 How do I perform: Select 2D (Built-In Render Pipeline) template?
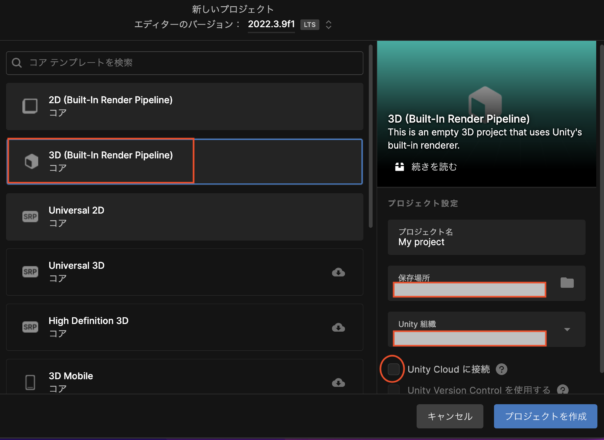tap(185, 106)
